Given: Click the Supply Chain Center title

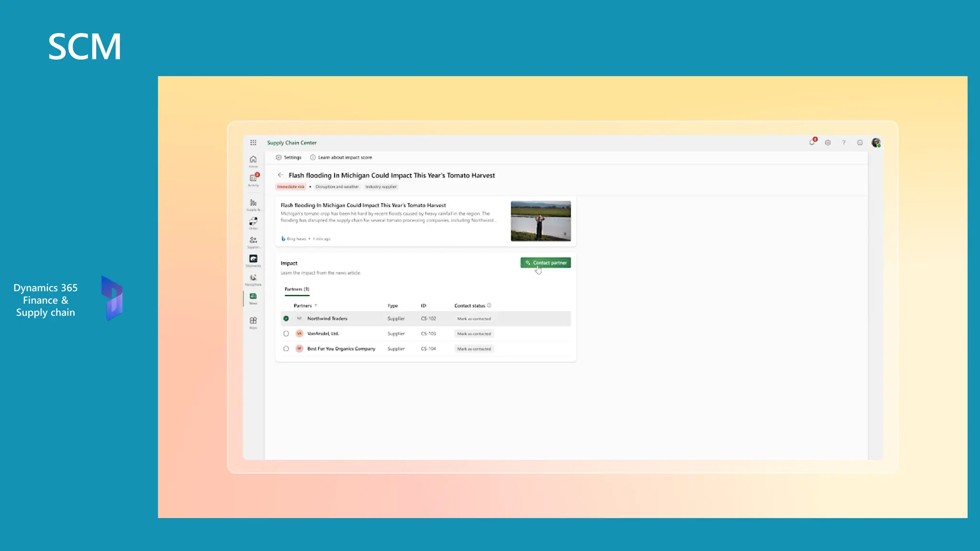Looking at the screenshot, I should [x=292, y=143].
